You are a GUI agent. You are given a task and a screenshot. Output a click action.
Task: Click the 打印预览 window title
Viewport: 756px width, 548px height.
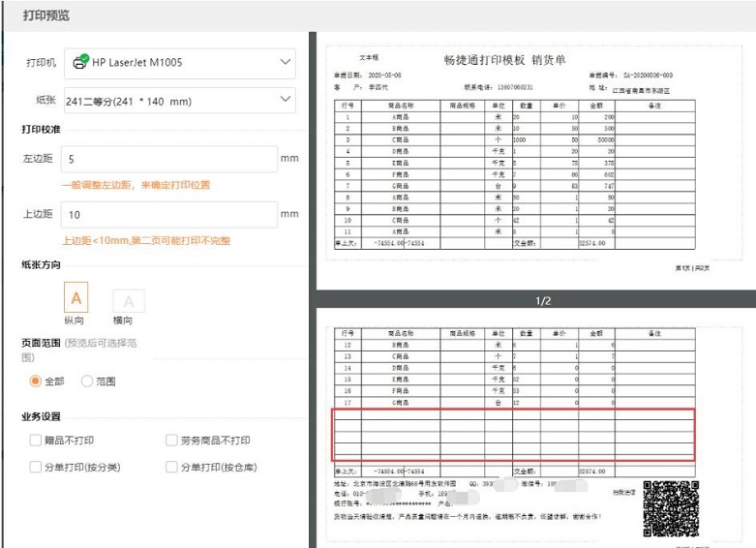point(46,15)
